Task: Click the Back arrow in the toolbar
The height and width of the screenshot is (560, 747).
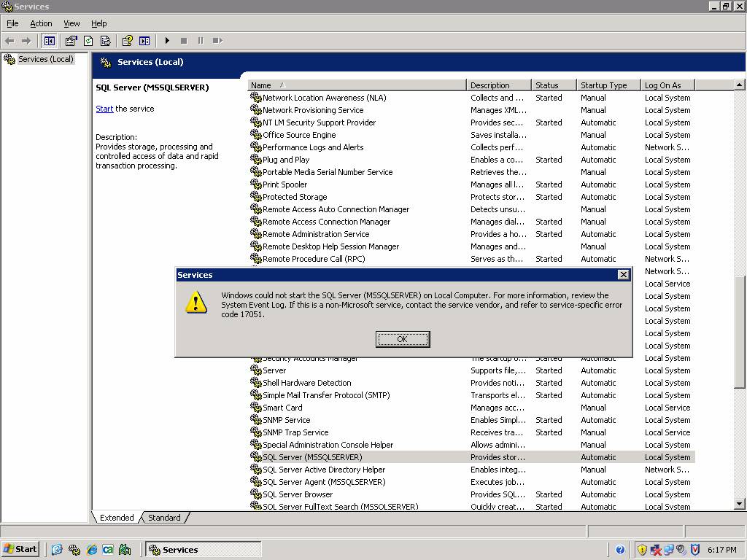Action: (x=9, y=41)
